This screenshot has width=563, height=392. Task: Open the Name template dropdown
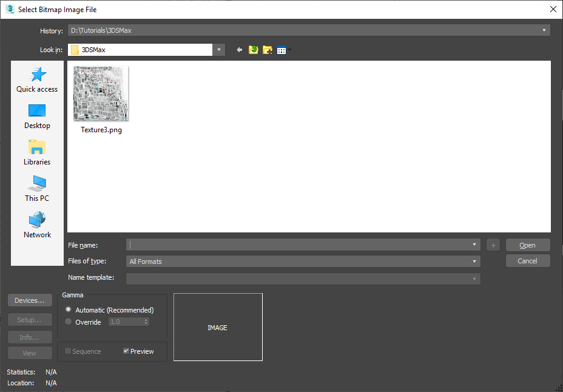click(x=474, y=279)
